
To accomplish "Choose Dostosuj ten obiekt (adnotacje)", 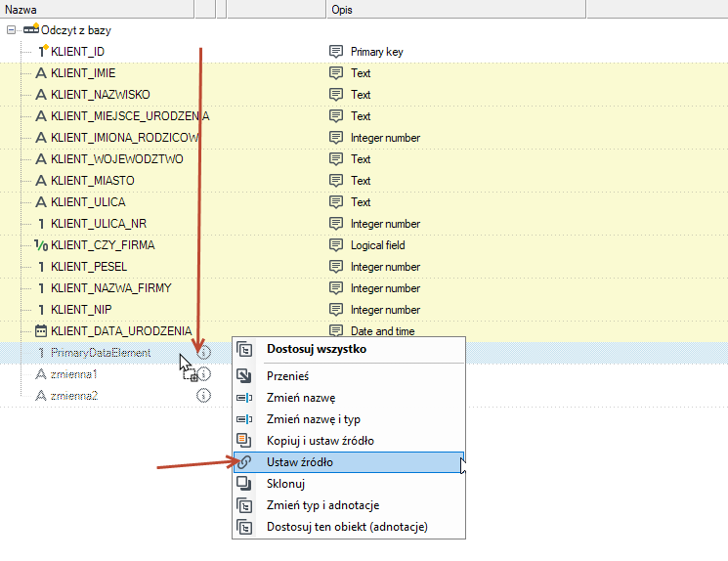I will click(x=349, y=527).
